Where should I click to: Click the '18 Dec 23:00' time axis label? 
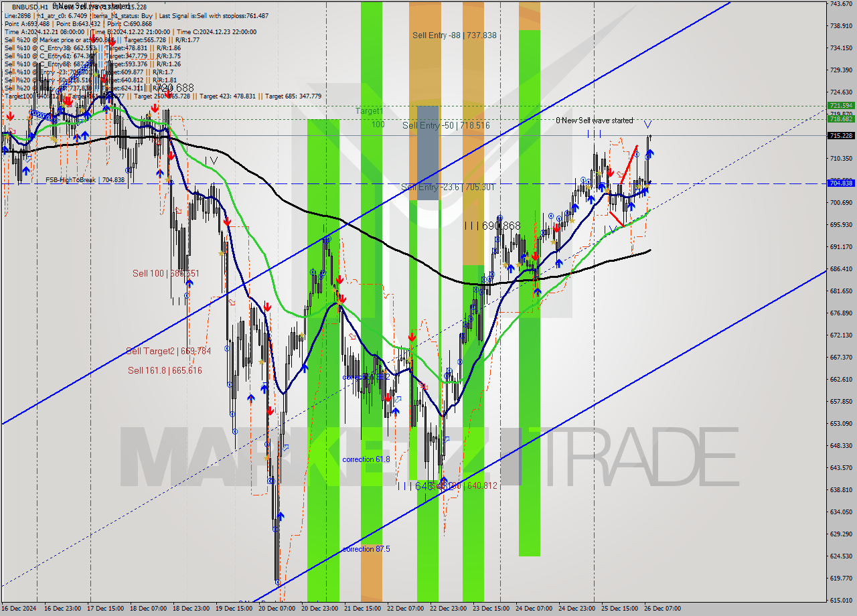[190, 609]
